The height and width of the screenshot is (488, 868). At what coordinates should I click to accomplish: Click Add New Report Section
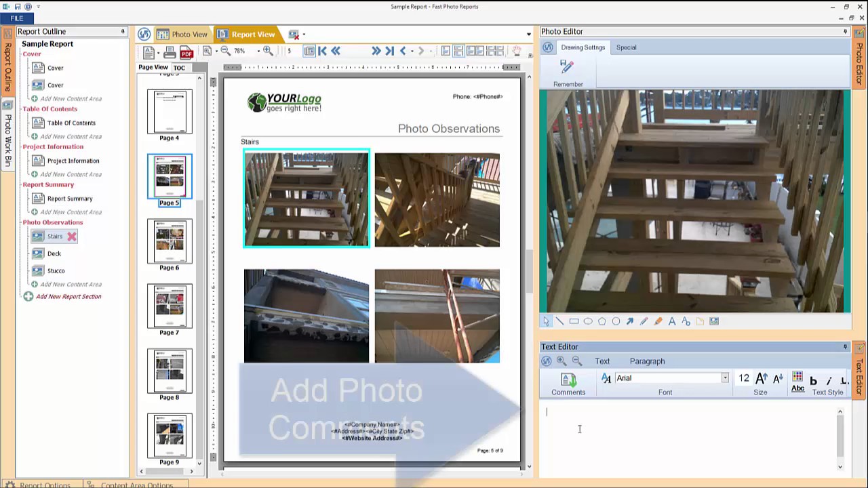click(x=68, y=296)
